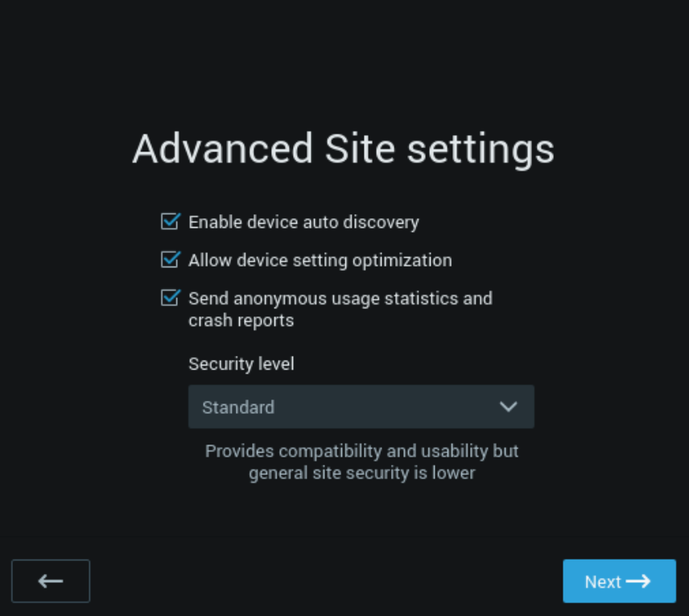This screenshot has height=616, width=689.
Task: Expand security options via the down chevron
Action: [509, 407]
